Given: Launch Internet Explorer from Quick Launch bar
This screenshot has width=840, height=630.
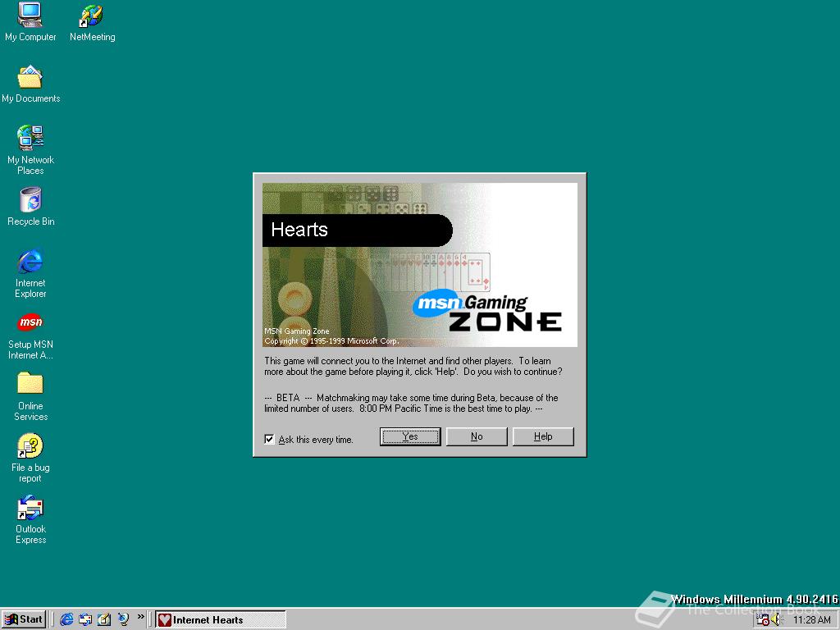Looking at the screenshot, I should pos(66,619).
